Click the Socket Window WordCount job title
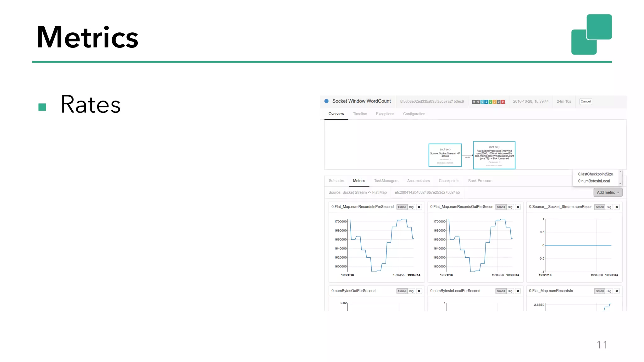644x362 pixels. point(361,101)
